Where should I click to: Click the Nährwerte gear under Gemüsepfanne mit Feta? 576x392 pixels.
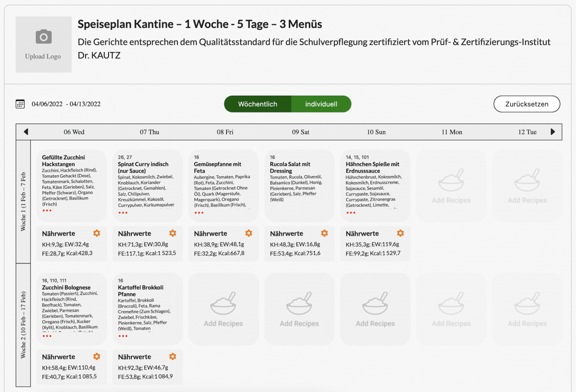click(249, 233)
